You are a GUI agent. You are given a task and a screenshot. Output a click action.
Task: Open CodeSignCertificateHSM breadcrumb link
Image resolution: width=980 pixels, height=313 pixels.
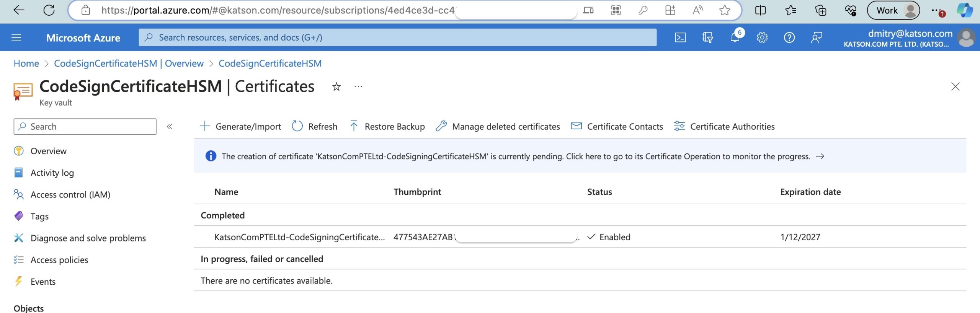tap(270, 64)
